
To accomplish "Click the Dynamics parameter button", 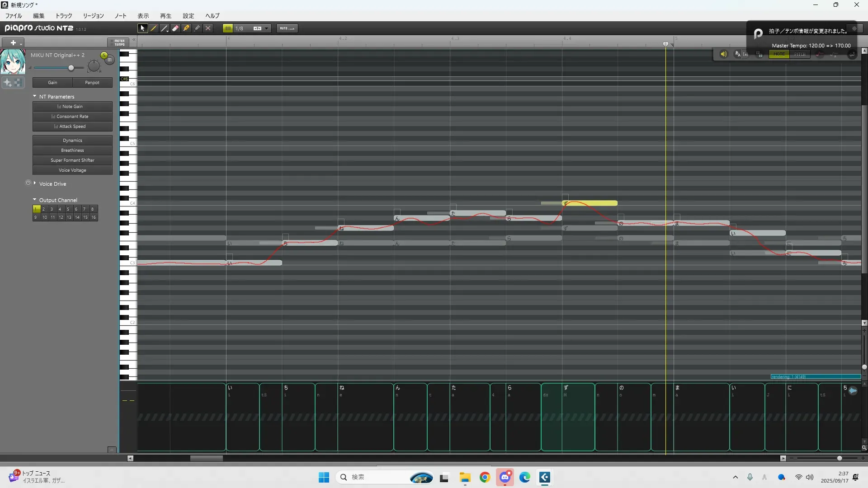I will pyautogui.click(x=72, y=141).
